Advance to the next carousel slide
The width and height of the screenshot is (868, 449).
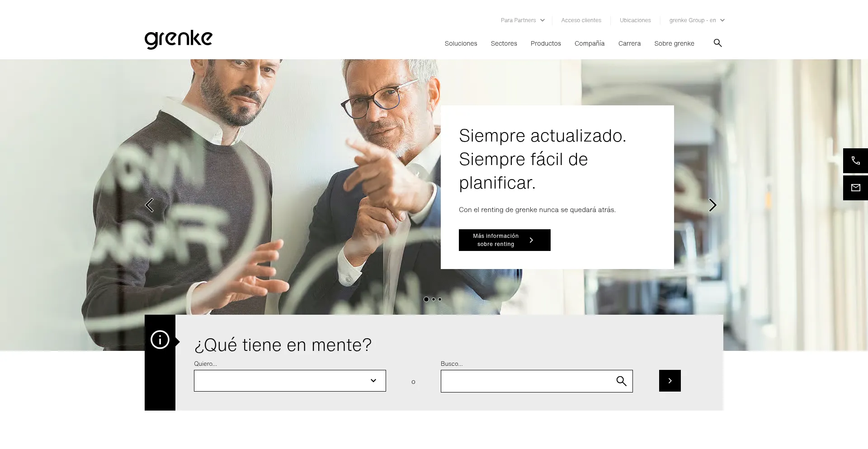click(712, 205)
